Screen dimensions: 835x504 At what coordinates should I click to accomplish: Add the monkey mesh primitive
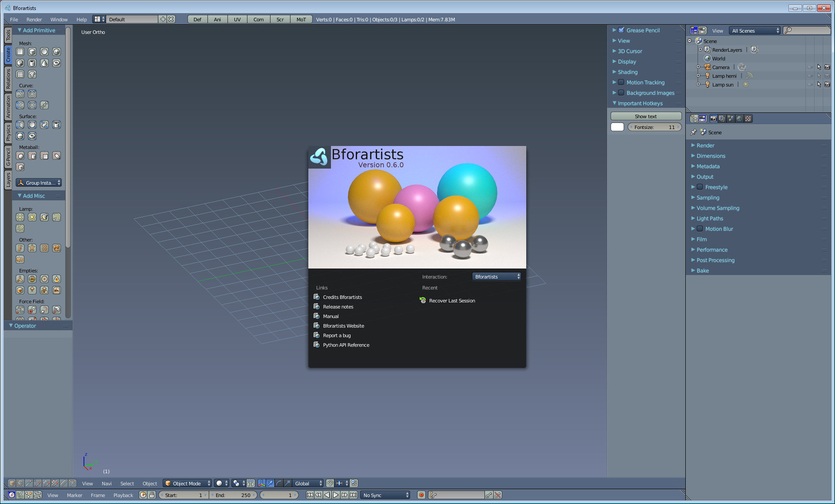[32, 74]
